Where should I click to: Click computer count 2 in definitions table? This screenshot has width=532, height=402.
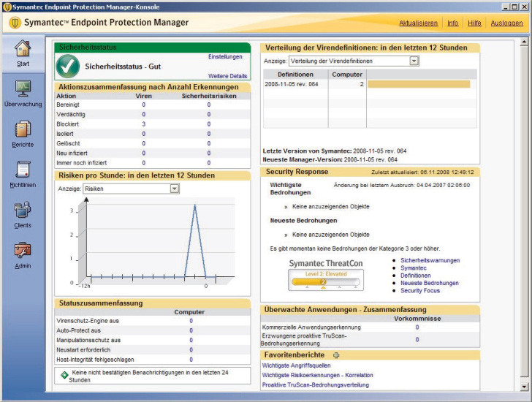coord(361,84)
